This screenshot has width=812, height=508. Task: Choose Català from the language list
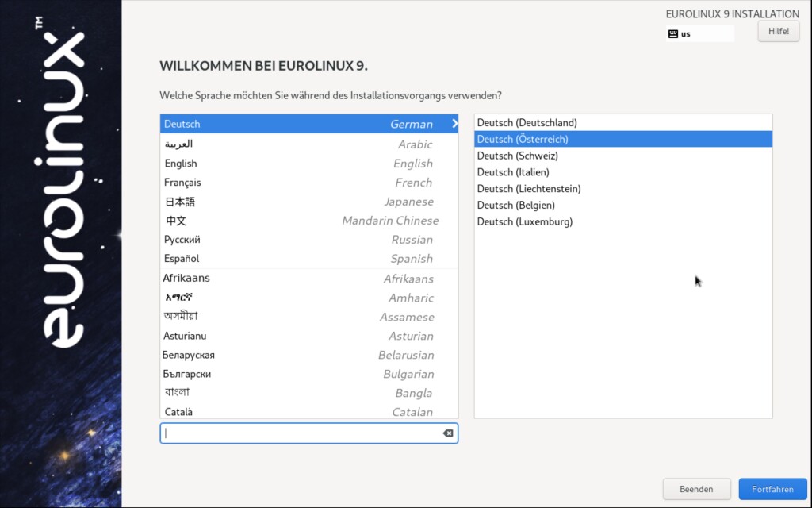(309, 412)
